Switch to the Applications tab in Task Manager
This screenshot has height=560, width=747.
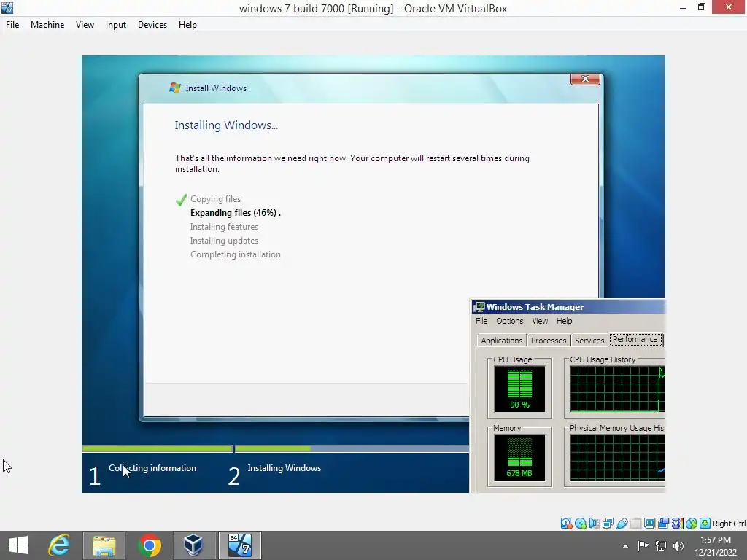pyautogui.click(x=502, y=341)
